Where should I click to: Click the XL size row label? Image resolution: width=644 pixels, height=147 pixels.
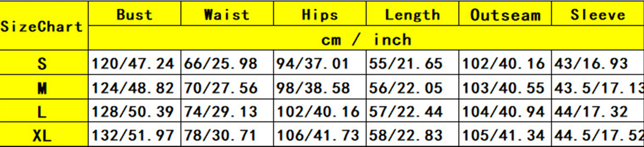(42, 136)
